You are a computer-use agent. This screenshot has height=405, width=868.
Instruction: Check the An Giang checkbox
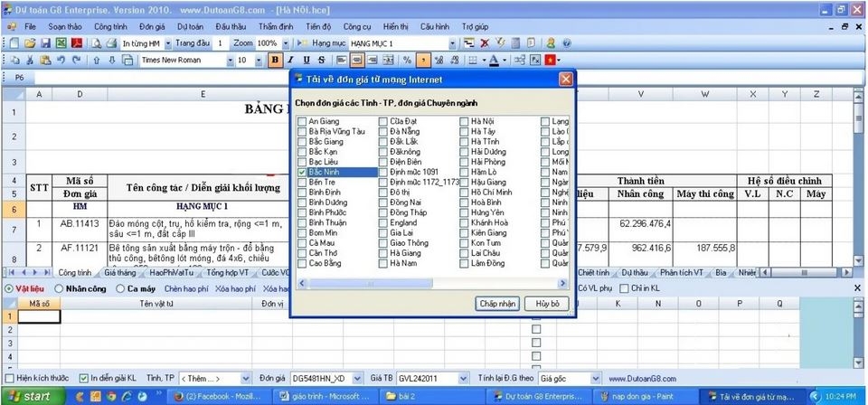[302, 121]
